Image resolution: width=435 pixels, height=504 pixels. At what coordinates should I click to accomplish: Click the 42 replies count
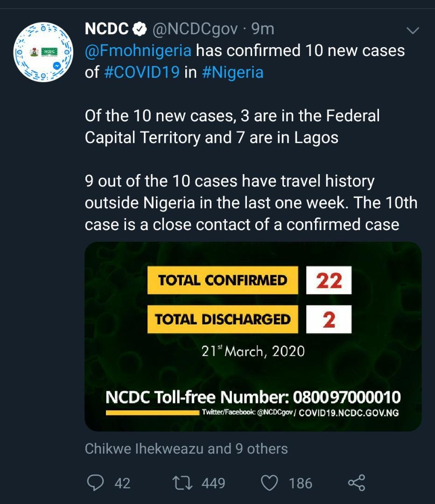click(122, 483)
